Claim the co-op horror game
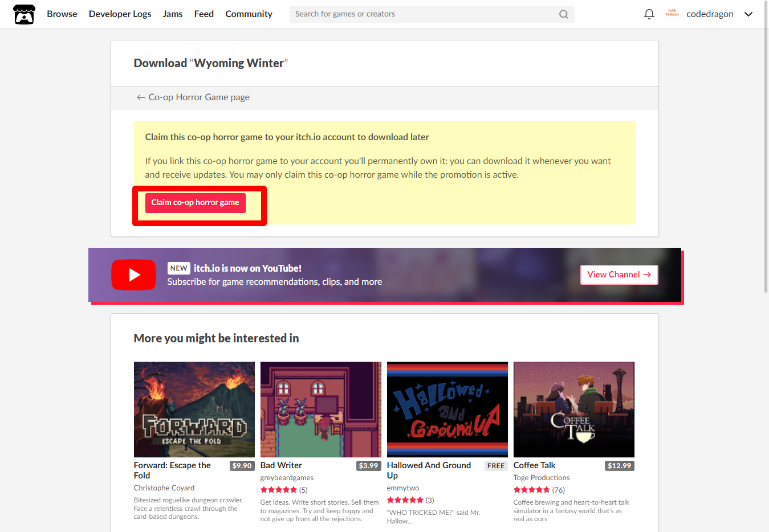Image resolution: width=769 pixels, height=532 pixels. [195, 203]
